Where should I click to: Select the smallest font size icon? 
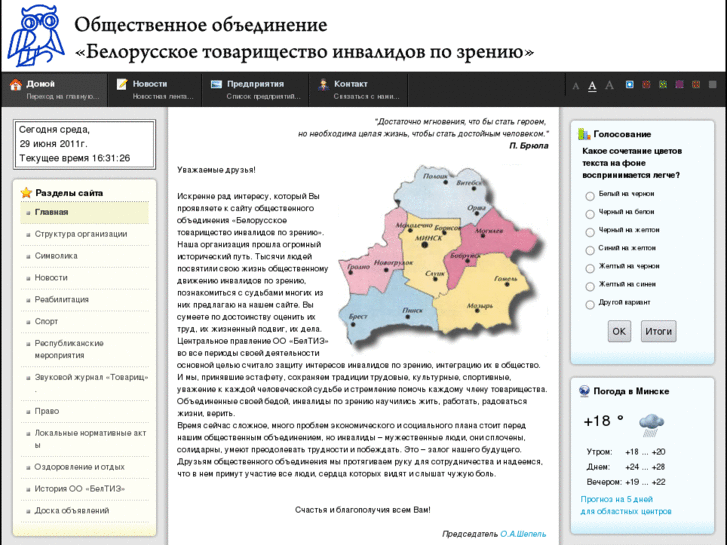[x=575, y=86]
